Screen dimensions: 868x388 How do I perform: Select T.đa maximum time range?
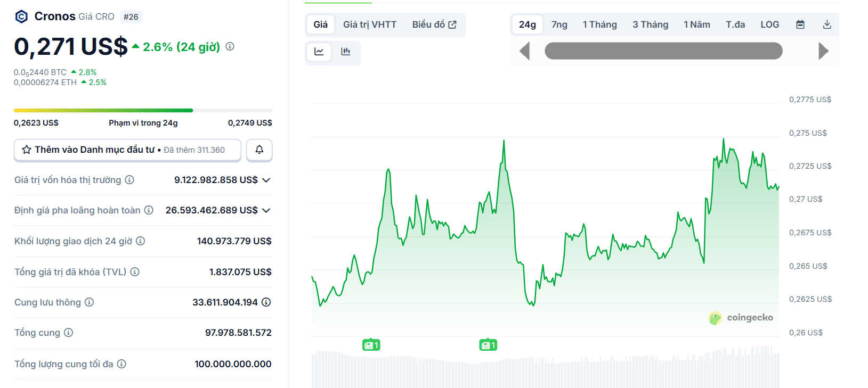click(735, 24)
